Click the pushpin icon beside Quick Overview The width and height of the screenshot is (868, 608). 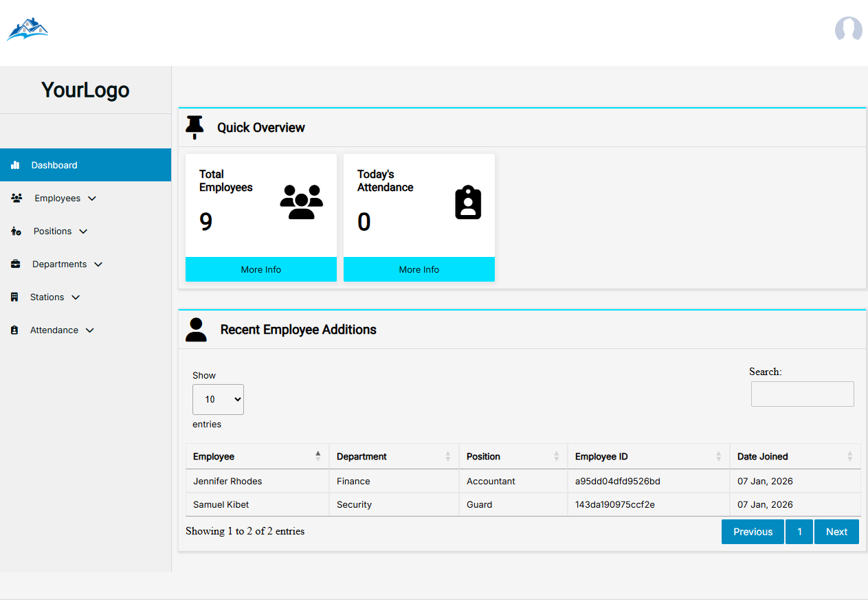(194, 127)
